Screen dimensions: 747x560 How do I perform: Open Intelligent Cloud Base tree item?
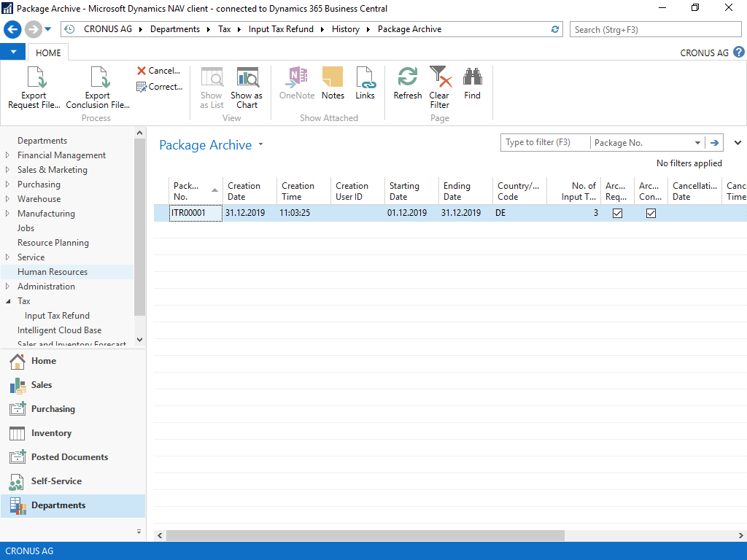point(60,330)
